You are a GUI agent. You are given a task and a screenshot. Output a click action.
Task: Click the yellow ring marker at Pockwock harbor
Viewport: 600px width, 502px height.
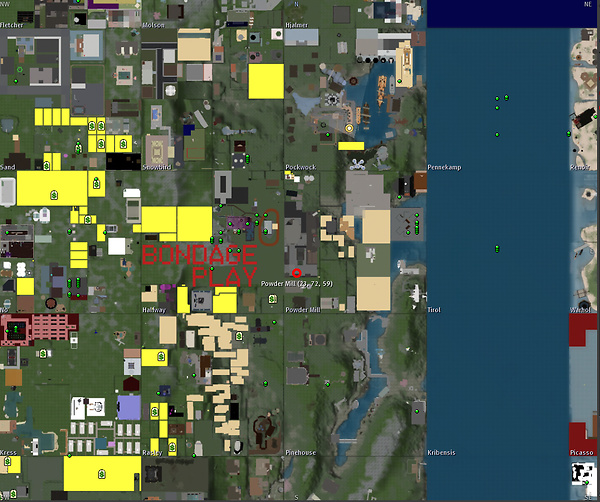pyautogui.click(x=349, y=128)
